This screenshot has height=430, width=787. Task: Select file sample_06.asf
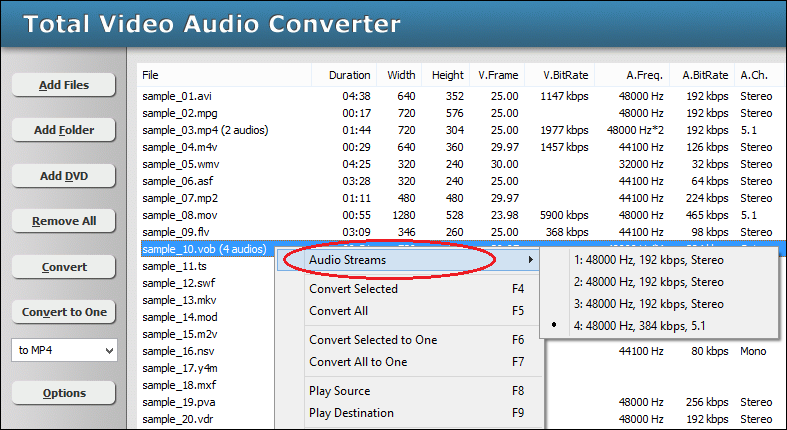point(178,182)
